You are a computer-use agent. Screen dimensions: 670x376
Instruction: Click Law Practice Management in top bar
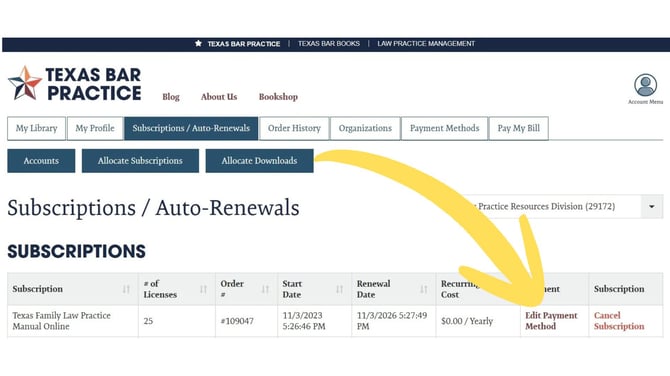[426, 44]
